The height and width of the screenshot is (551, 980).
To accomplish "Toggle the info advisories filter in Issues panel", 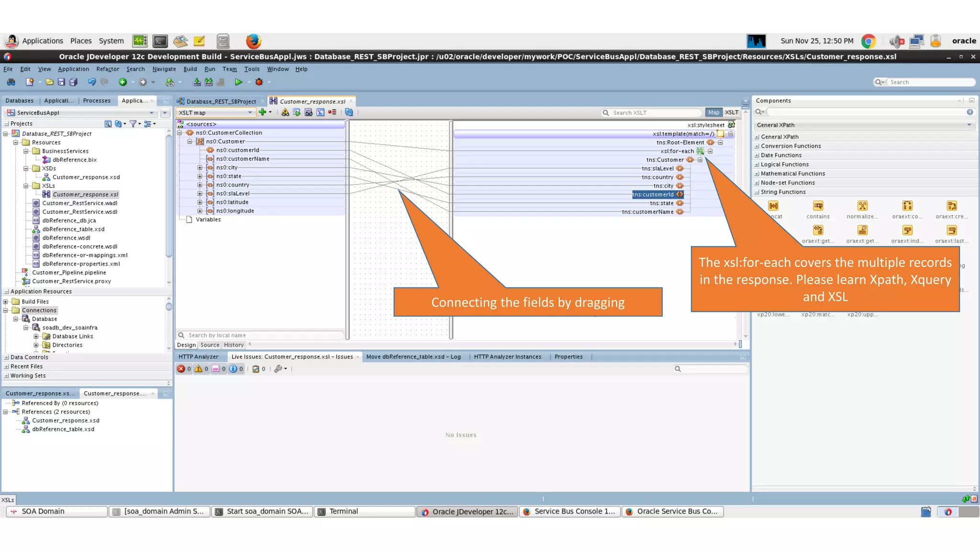I will coord(236,369).
